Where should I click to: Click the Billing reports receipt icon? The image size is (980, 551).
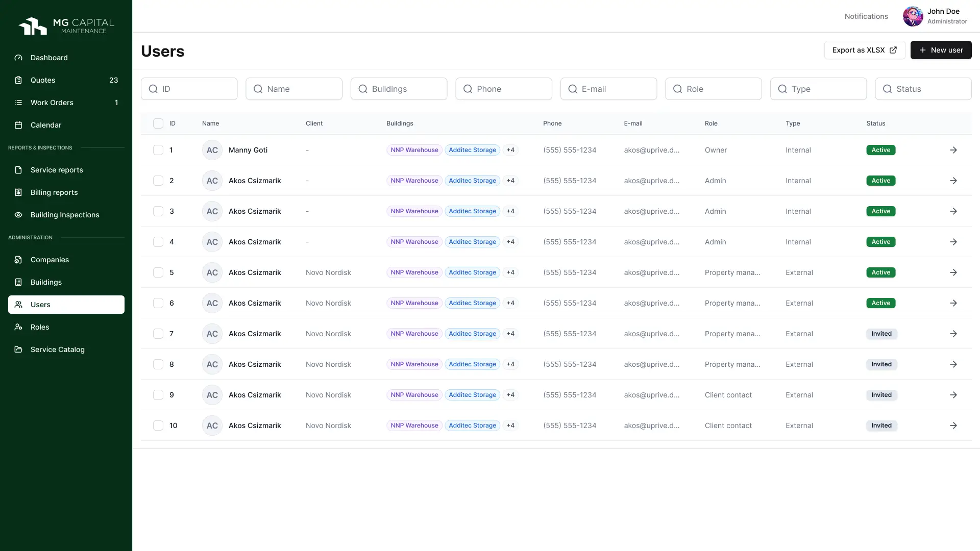[18, 192]
